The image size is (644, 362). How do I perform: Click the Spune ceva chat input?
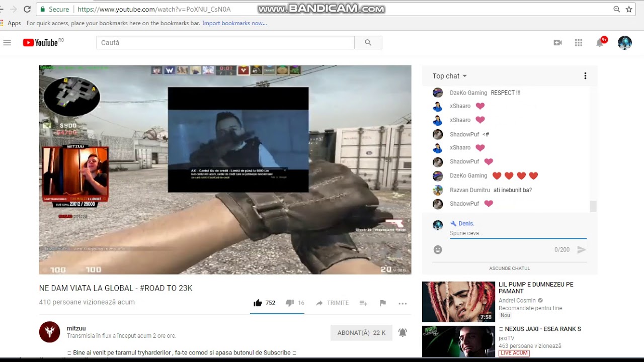(x=518, y=233)
